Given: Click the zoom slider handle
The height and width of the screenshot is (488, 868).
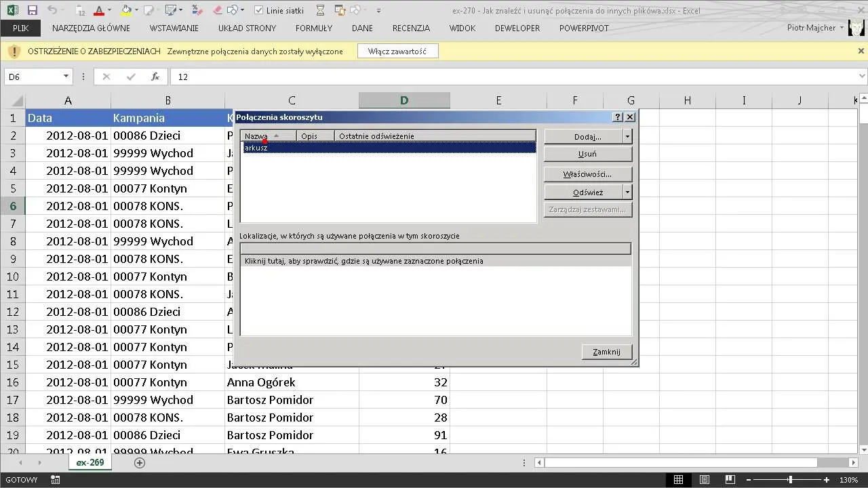Looking at the screenshot, I should point(790,480).
